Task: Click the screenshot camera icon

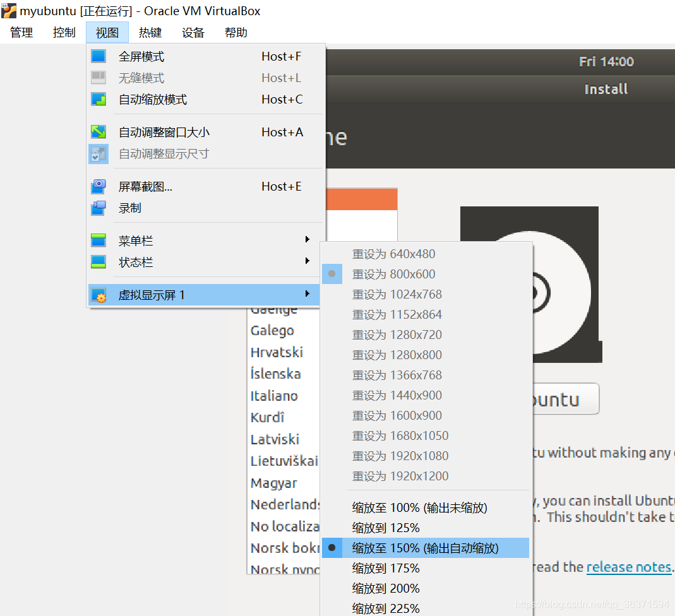Action: [99, 186]
